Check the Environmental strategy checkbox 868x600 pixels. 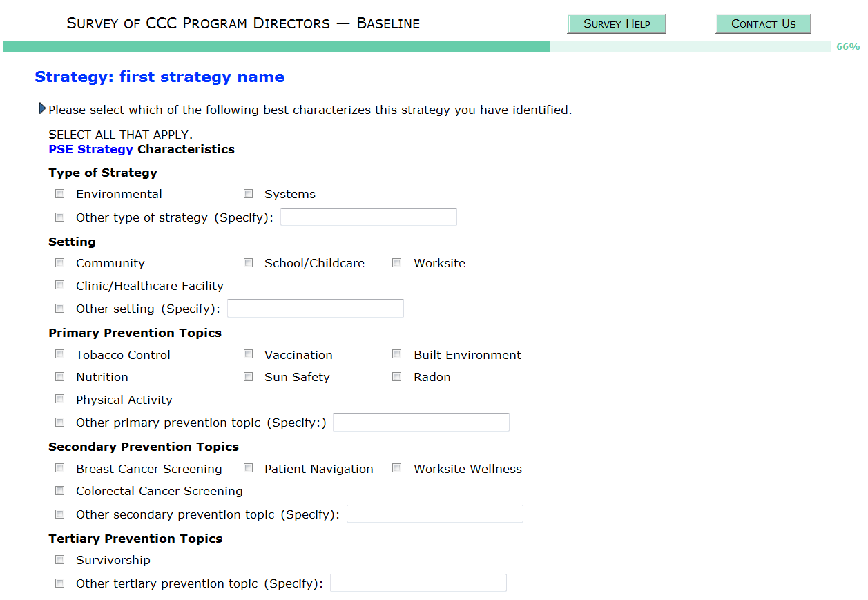(60, 194)
